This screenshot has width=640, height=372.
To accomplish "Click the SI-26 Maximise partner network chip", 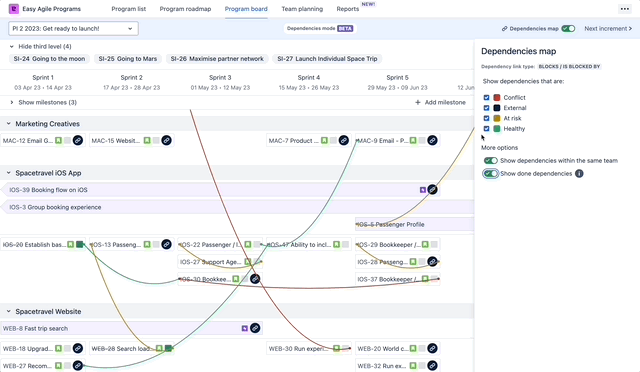I will (217, 59).
